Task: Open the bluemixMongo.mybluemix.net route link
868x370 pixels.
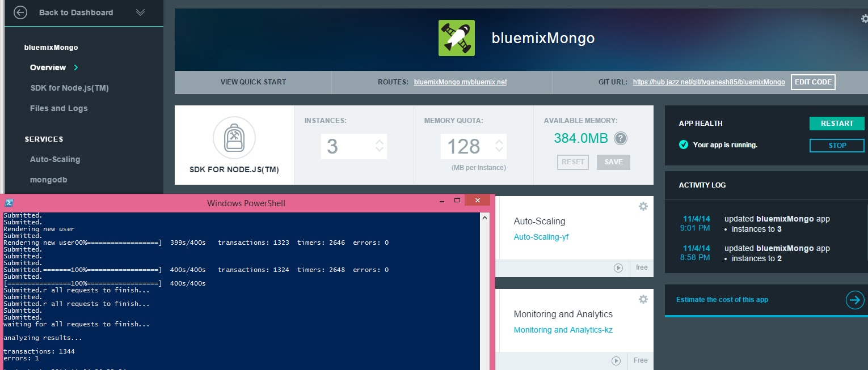Action: [460, 82]
